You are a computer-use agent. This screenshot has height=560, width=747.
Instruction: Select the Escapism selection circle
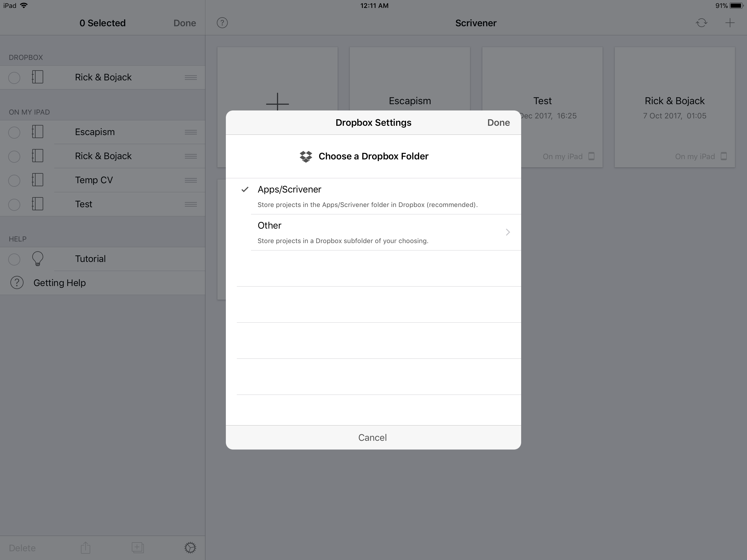click(14, 132)
